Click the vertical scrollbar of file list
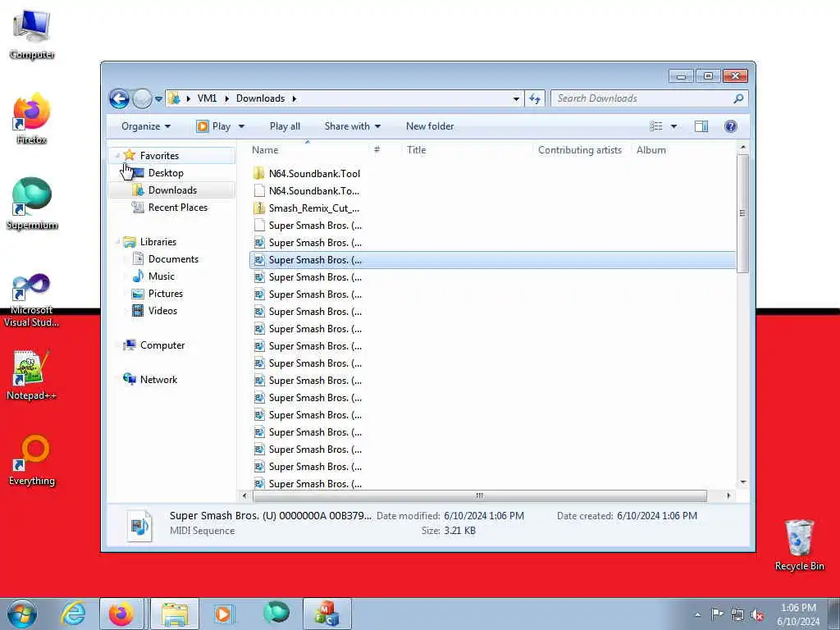The image size is (840, 630). tap(742, 213)
